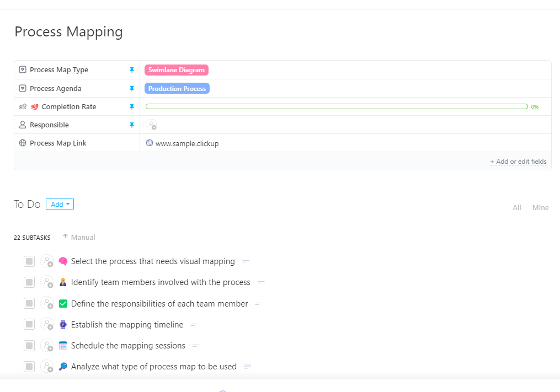560x392 pixels.
Task: Click the description icon after Analyze what type subtask
Action: [x=247, y=366]
